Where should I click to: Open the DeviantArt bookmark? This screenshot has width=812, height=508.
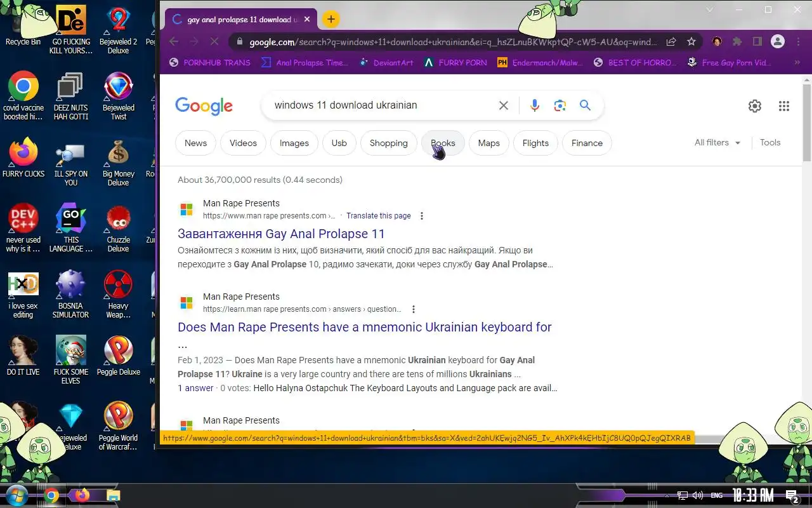pos(386,63)
